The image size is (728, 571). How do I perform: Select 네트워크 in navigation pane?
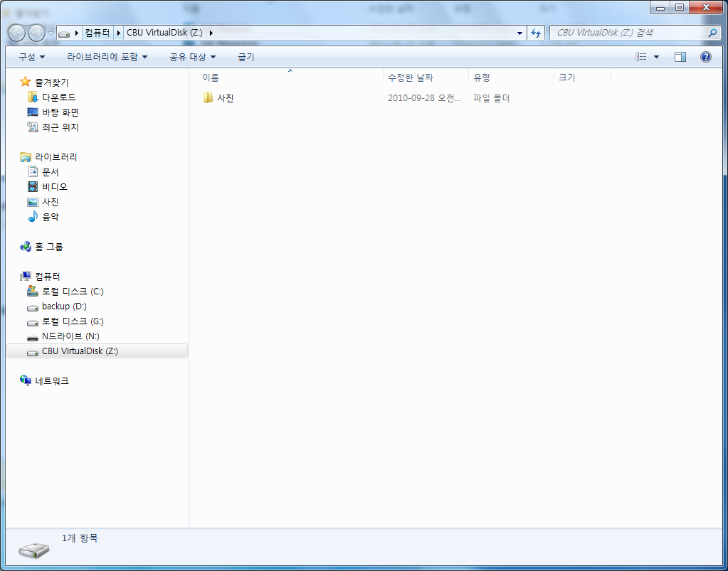[x=52, y=381]
